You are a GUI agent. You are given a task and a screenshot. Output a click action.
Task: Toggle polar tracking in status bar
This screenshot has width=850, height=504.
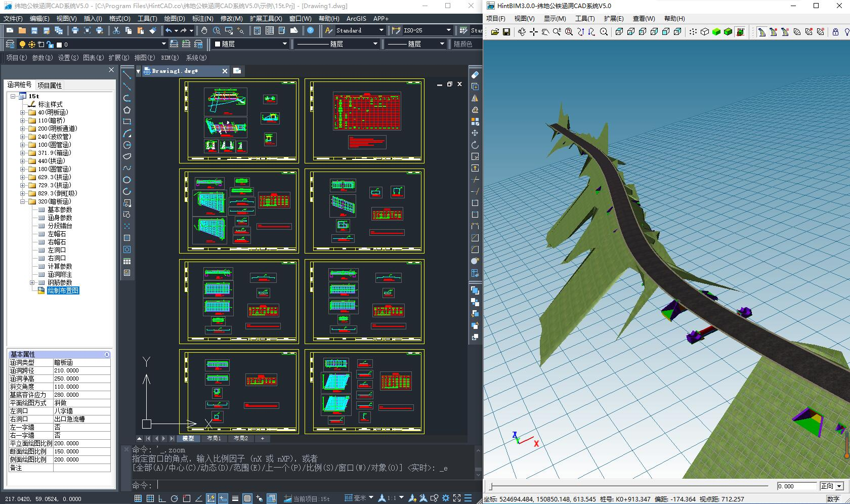click(174, 498)
